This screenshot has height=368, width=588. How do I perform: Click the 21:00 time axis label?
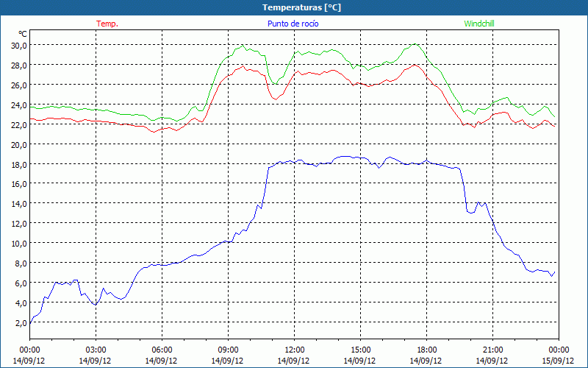(x=492, y=350)
